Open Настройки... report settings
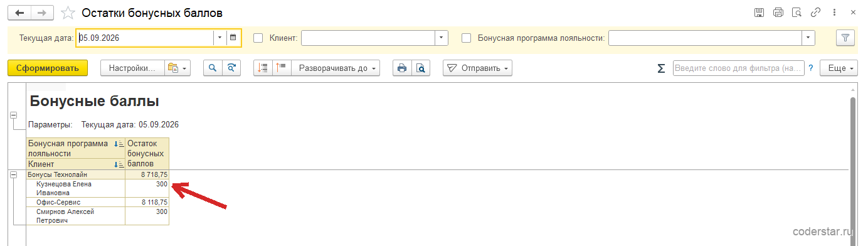Screen dimensions: 868x246 click(x=132, y=68)
